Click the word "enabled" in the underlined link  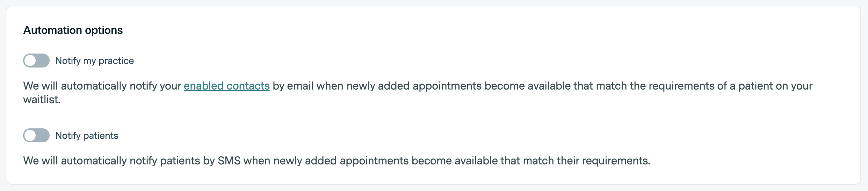pyautogui.click(x=204, y=86)
